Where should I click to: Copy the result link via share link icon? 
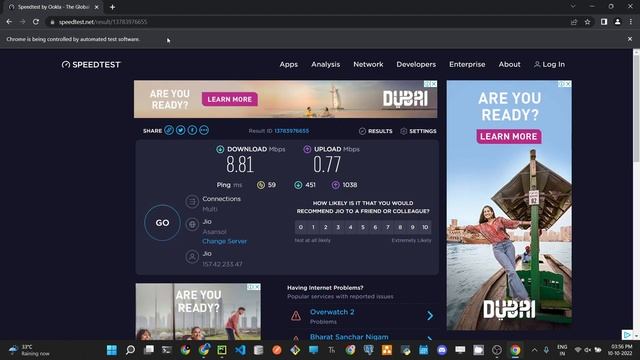coord(169,130)
